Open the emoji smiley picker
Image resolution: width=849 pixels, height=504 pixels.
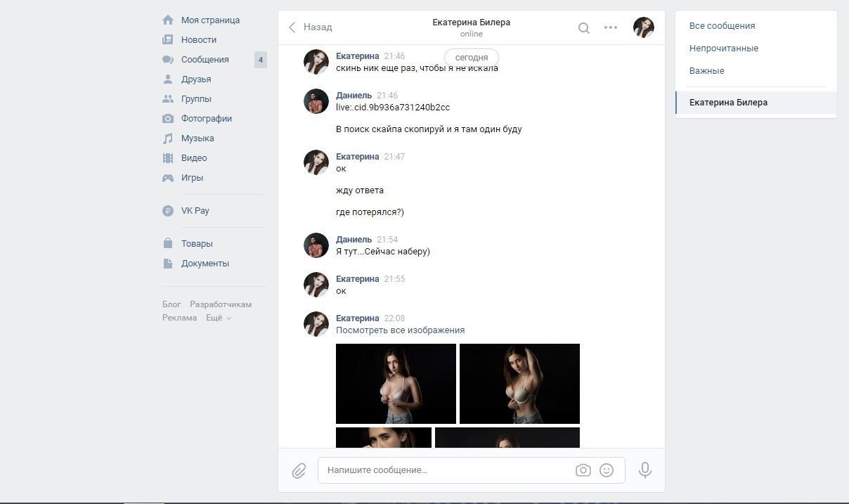[607, 470]
